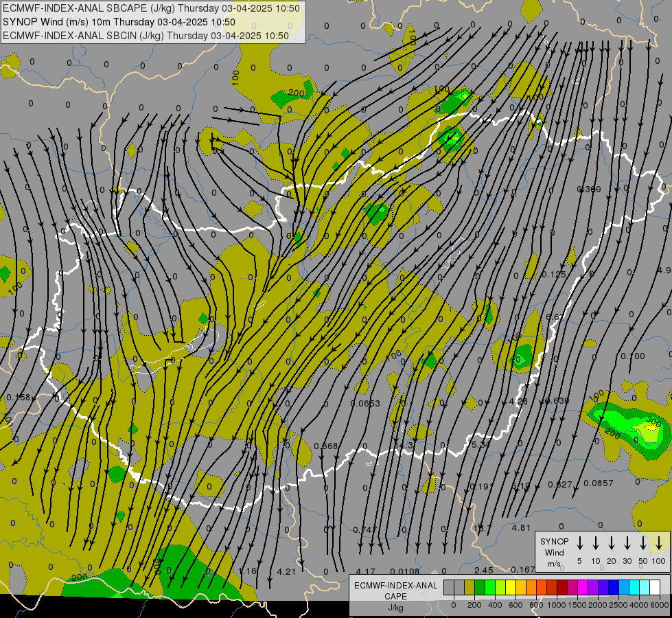Click the 1.16 value on the map
This screenshot has width=672, height=618.
pos(247,571)
